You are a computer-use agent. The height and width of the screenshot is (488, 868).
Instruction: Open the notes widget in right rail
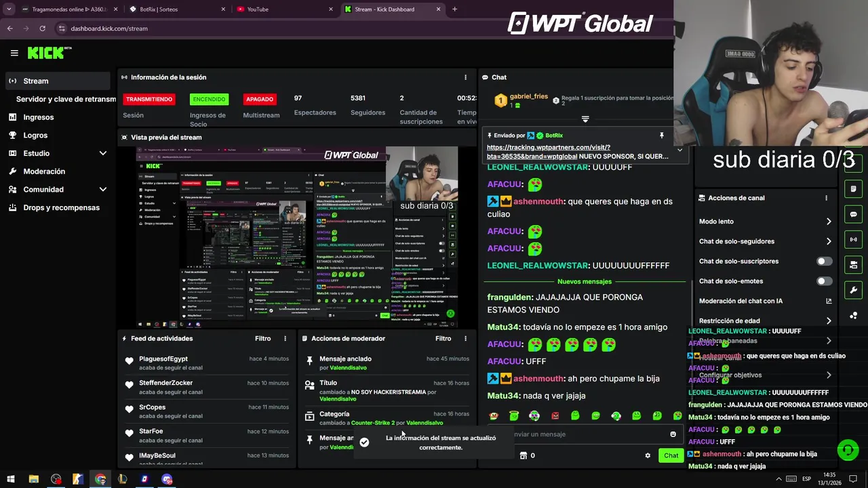point(854,188)
